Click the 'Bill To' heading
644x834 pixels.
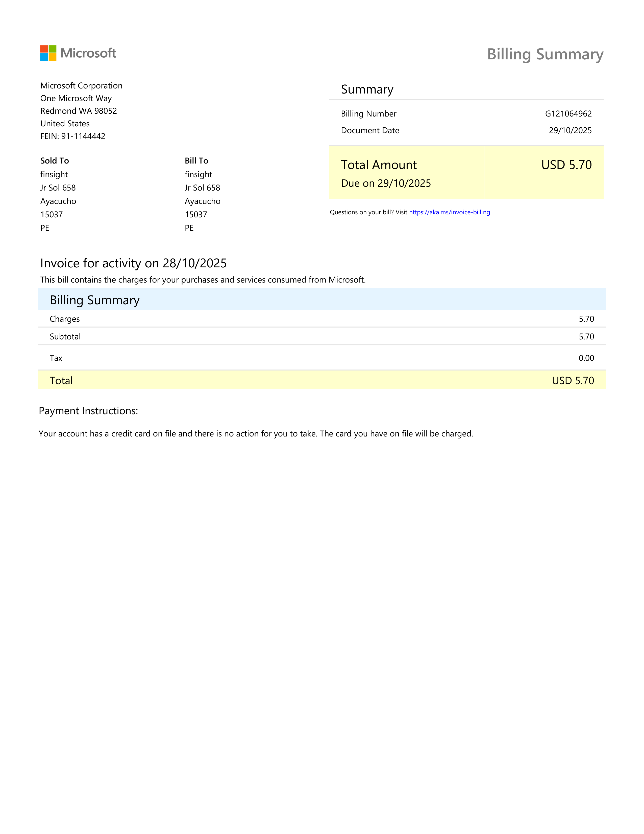pos(196,161)
